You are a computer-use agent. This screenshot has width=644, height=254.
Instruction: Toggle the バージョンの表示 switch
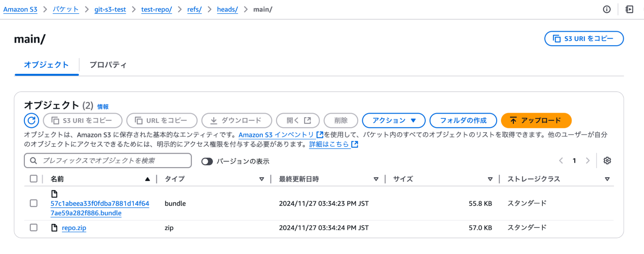pyautogui.click(x=207, y=161)
